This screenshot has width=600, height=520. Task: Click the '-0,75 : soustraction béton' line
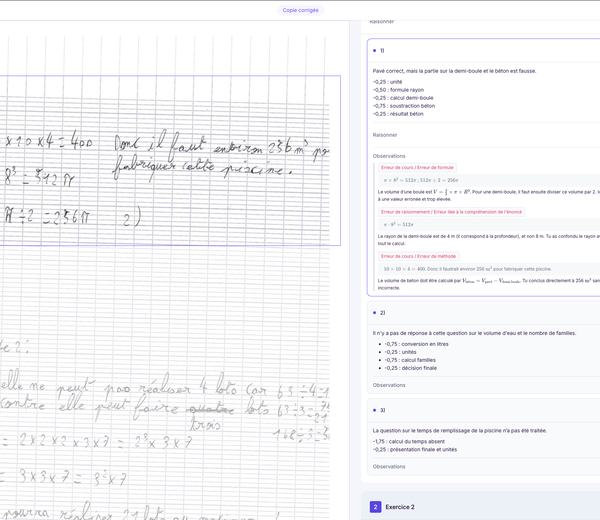[404, 106]
